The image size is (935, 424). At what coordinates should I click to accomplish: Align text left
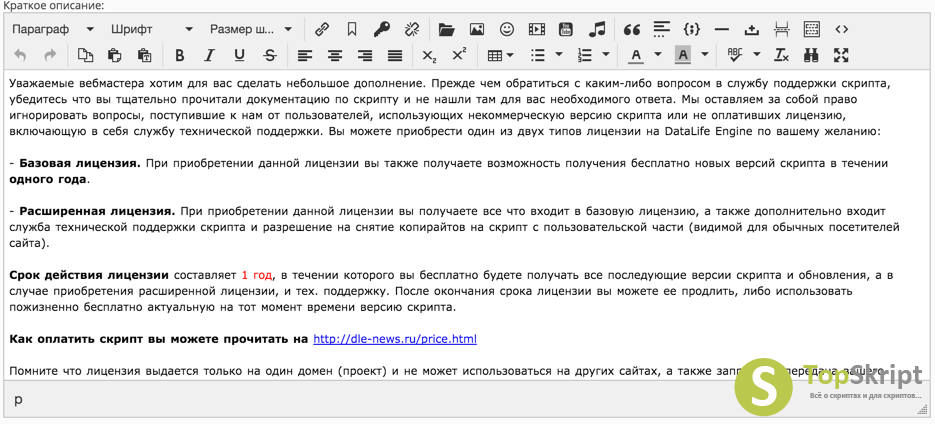[305, 55]
